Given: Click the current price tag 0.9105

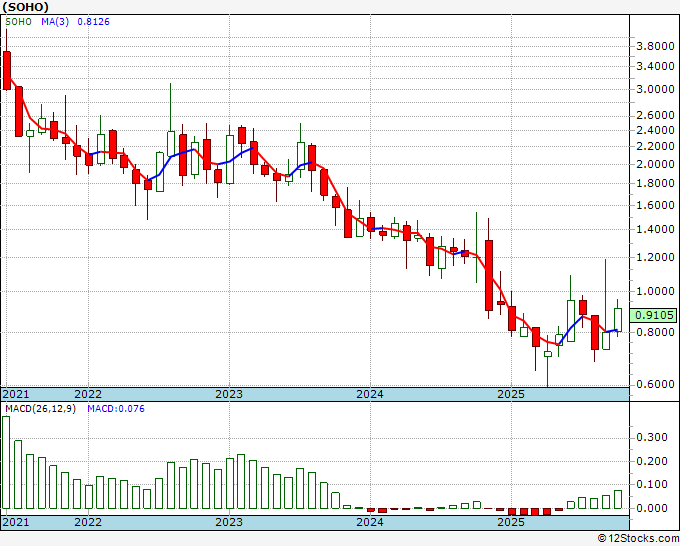Looking at the screenshot, I should [653, 315].
